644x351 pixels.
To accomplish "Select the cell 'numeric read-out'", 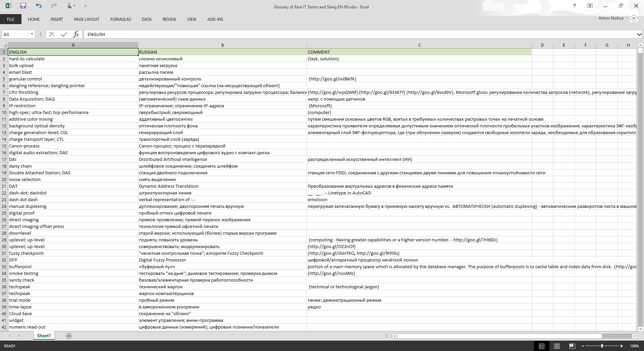I will point(73,327).
